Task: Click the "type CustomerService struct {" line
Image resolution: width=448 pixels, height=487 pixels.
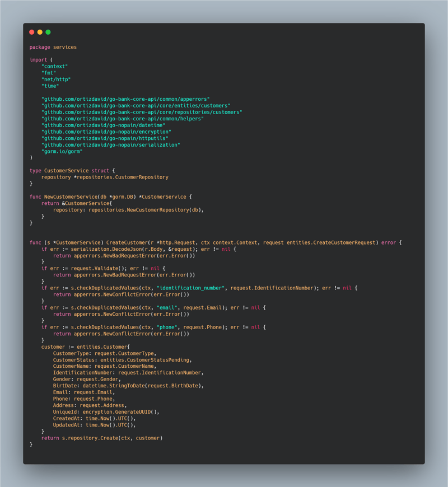Action: [x=72, y=171]
